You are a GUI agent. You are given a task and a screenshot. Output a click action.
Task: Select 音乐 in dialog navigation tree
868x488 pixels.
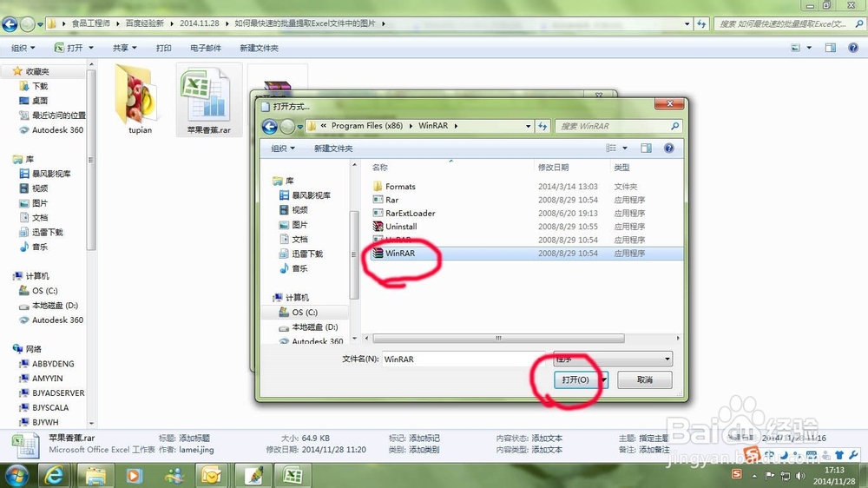tap(299, 268)
